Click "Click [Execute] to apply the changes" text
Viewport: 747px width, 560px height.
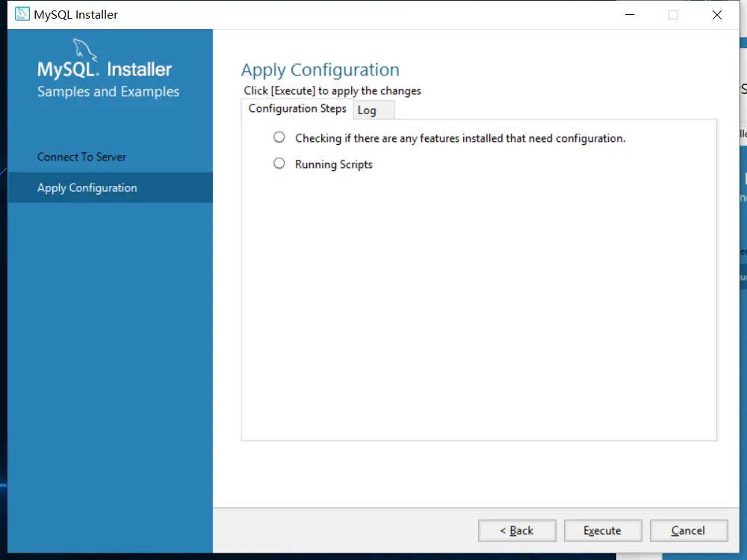(332, 90)
